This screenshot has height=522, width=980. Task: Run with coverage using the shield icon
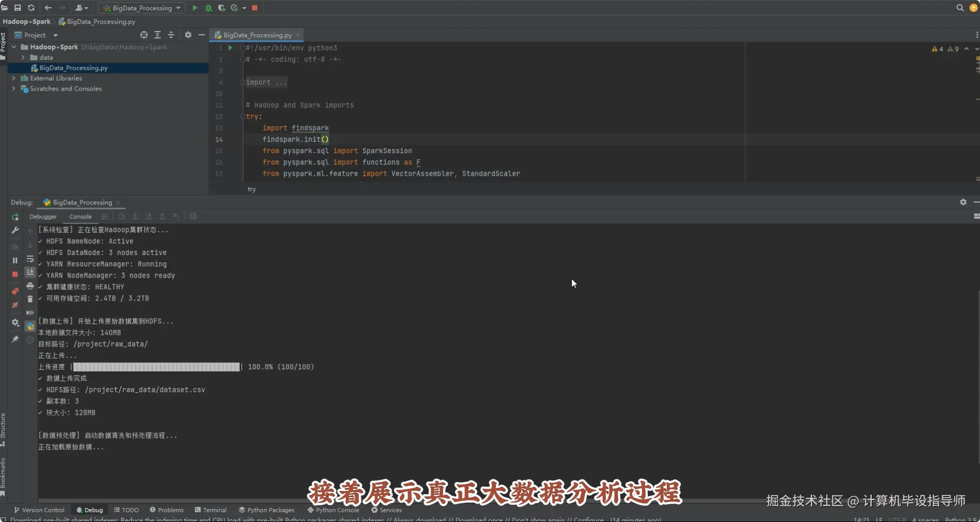[222, 8]
